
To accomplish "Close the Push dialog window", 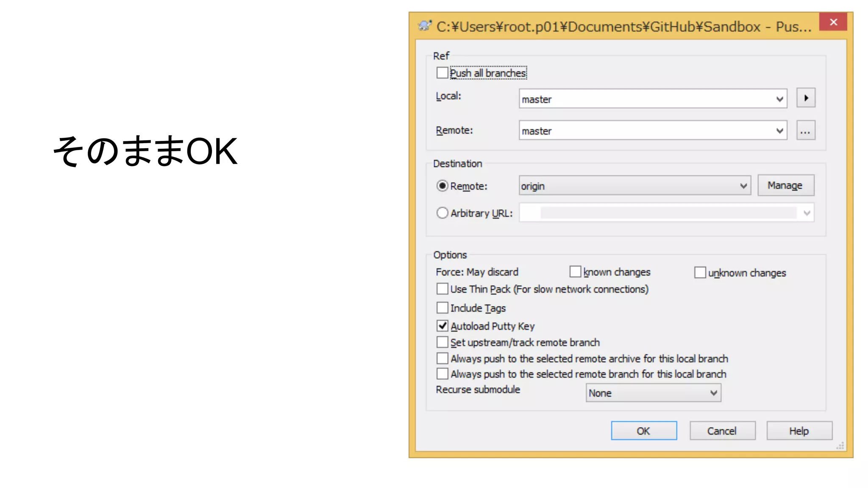I will tap(833, 22).
